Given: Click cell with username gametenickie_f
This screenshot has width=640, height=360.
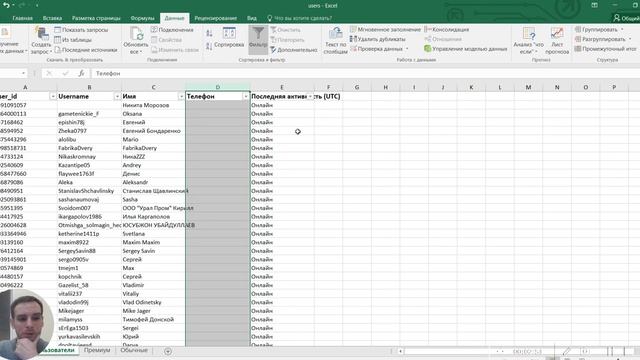Looking at the screenshot, I should [89, 113].
